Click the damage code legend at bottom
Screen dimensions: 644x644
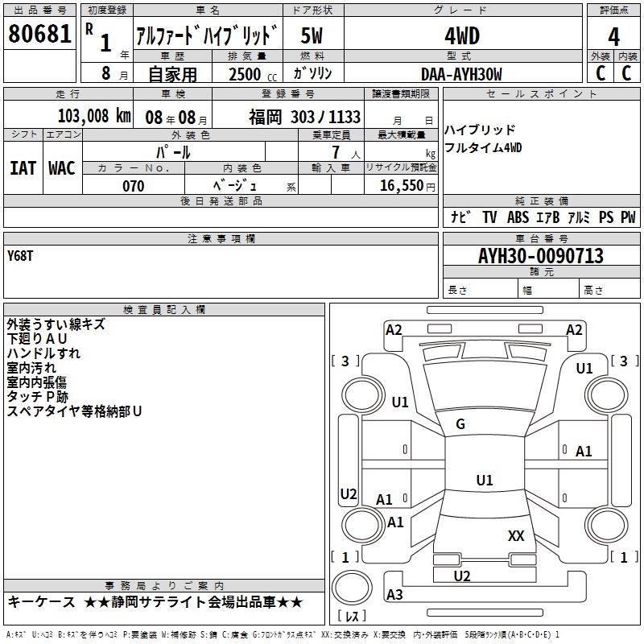tap(283, 634)
